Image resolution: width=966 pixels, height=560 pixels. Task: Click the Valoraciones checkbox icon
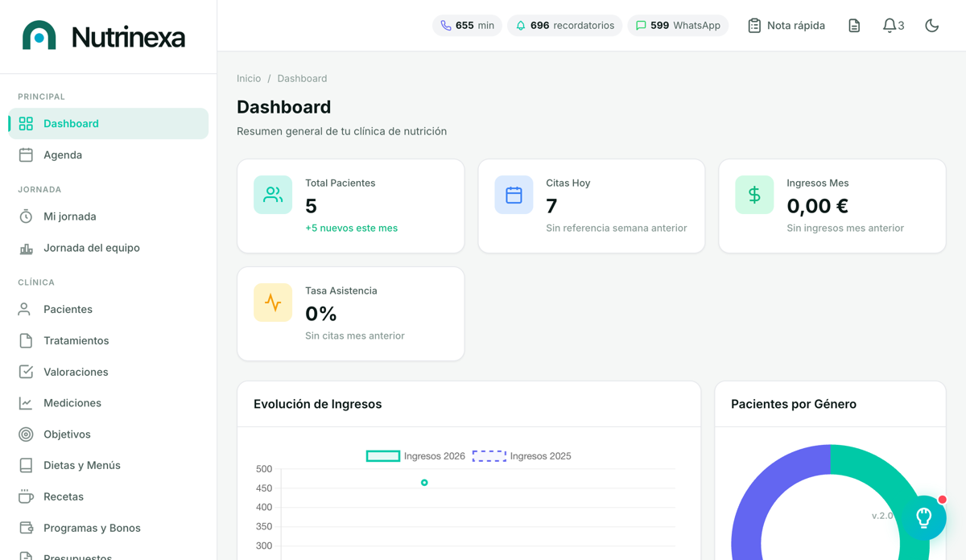[x=26, y=372]
